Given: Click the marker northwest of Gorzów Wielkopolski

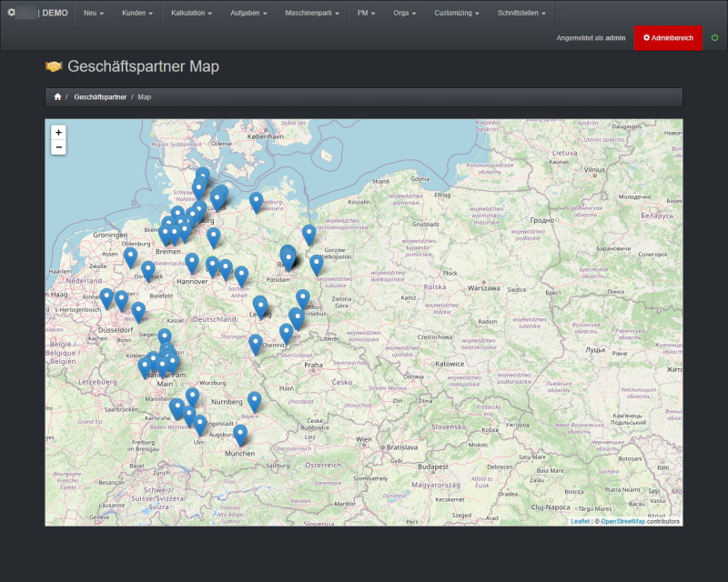Looking at the screenshot, I should coord(308,236).
